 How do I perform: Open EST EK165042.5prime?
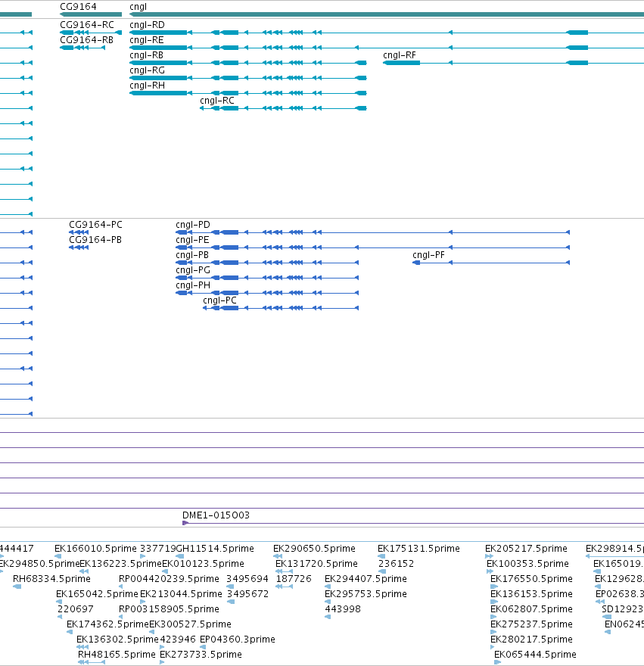(98, 594)
